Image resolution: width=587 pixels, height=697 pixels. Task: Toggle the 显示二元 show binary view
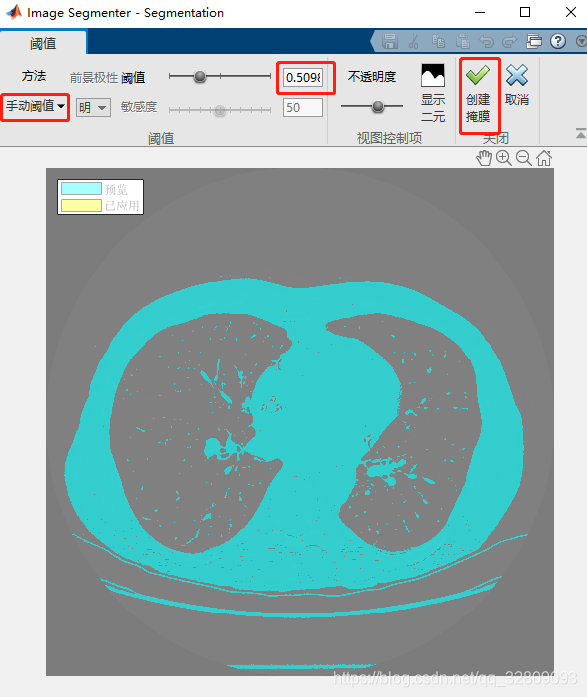pyautogui.click(x=433, y=93)
